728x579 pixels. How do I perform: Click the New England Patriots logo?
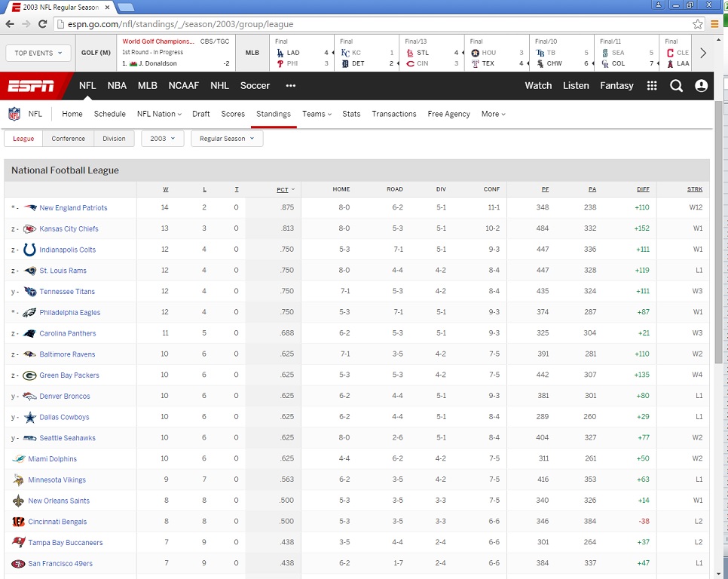pos(30,207)
